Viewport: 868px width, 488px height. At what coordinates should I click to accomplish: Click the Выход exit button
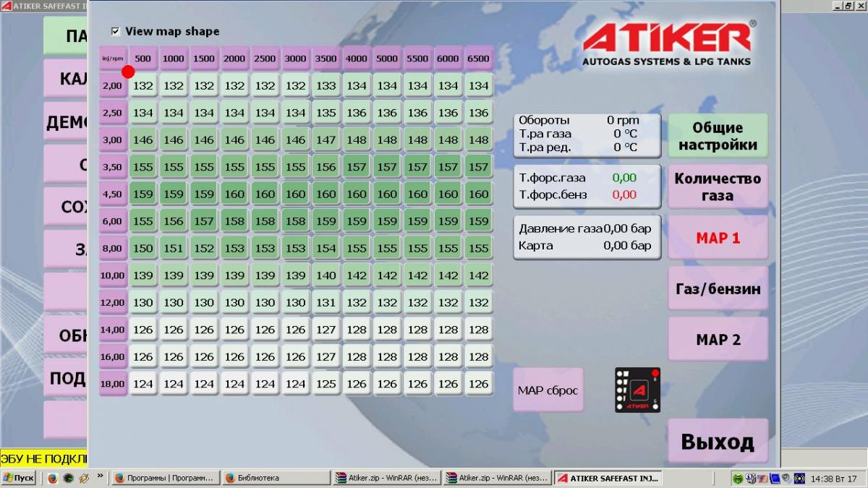point(718,441)
